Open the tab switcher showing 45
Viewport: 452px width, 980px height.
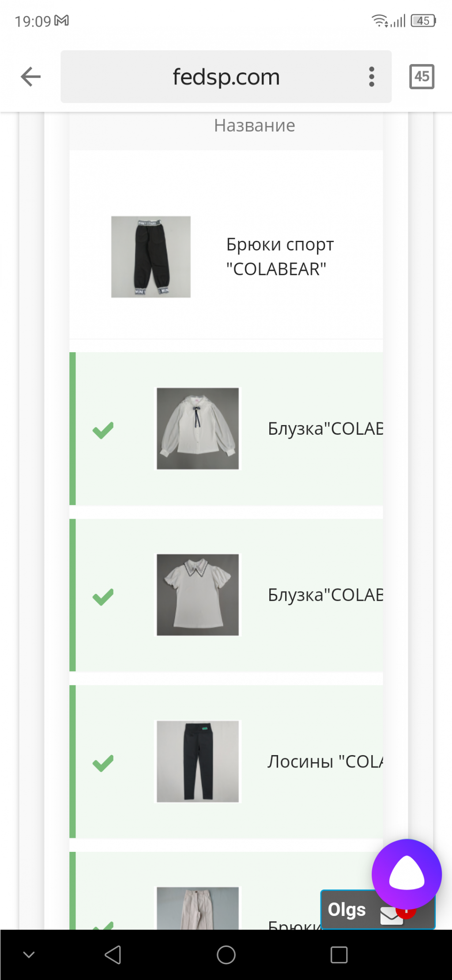422,77
